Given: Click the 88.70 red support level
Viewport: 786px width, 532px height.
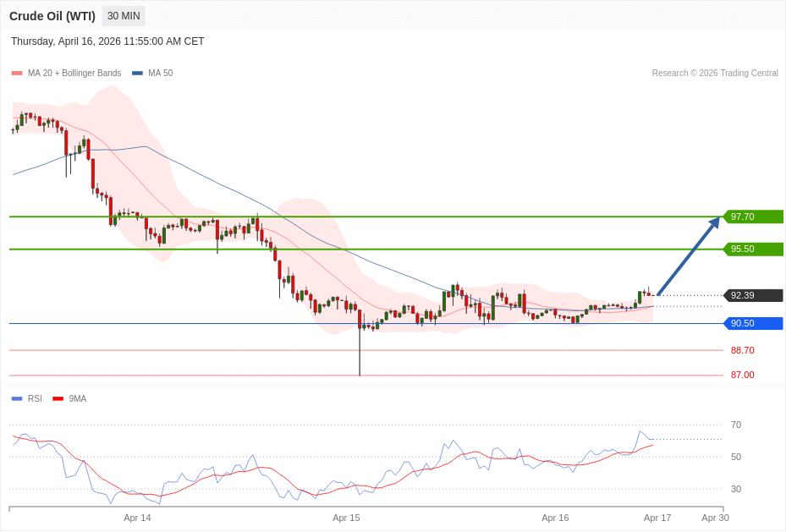Looking at the screenshot, I should [742, 350].
